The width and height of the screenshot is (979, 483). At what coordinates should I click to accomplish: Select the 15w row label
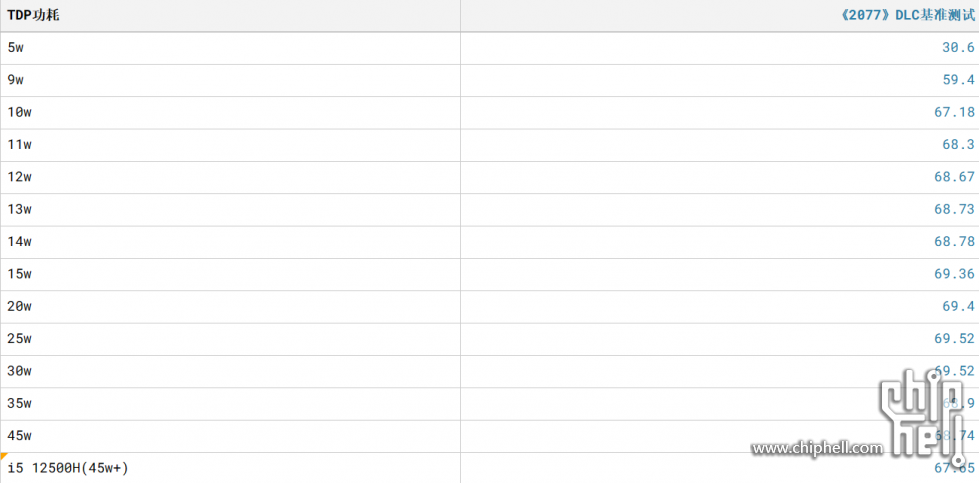coord(19,274)
